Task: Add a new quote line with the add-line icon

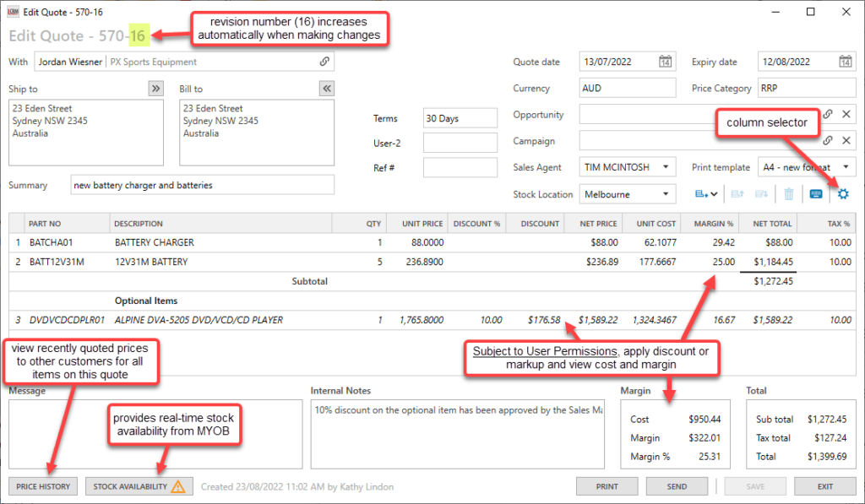Action: [699, 194]
